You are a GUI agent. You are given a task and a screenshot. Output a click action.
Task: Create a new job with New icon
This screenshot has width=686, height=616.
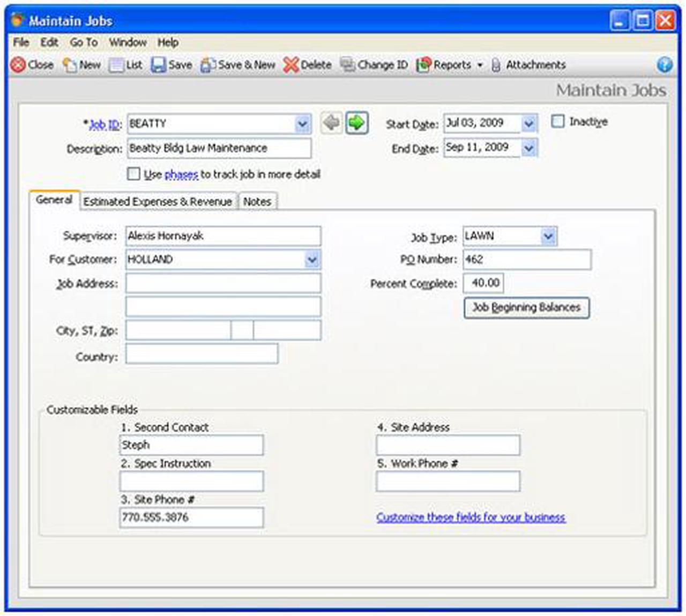tap(70, 65)
